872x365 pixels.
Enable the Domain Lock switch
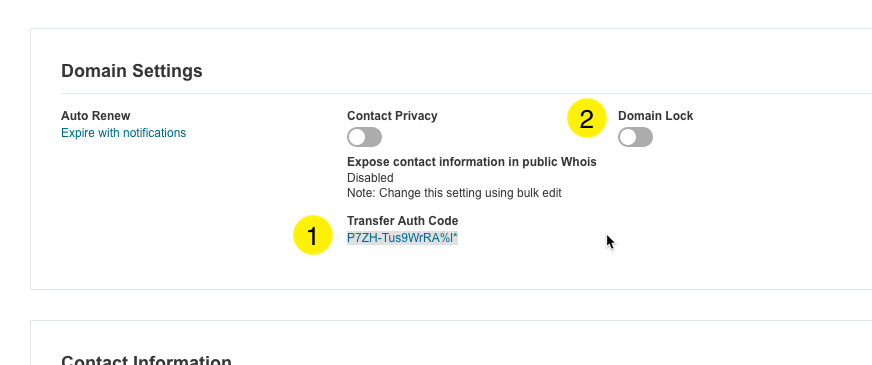click(635, 137)
